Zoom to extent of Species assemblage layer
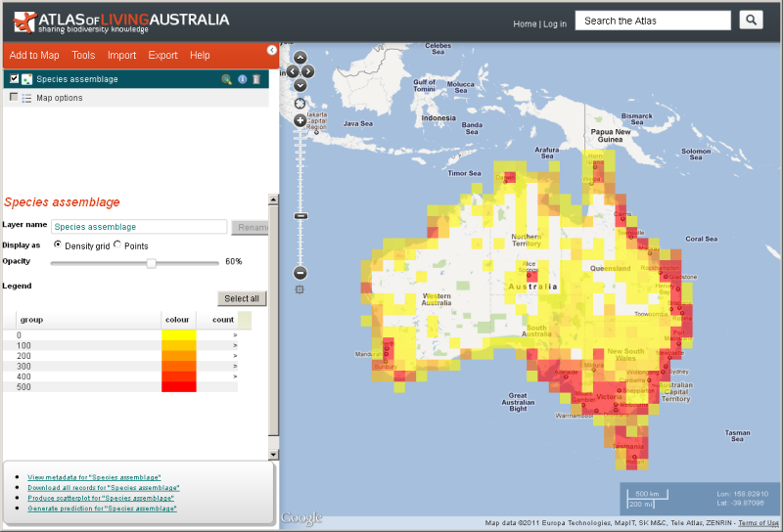 point(226,79)
